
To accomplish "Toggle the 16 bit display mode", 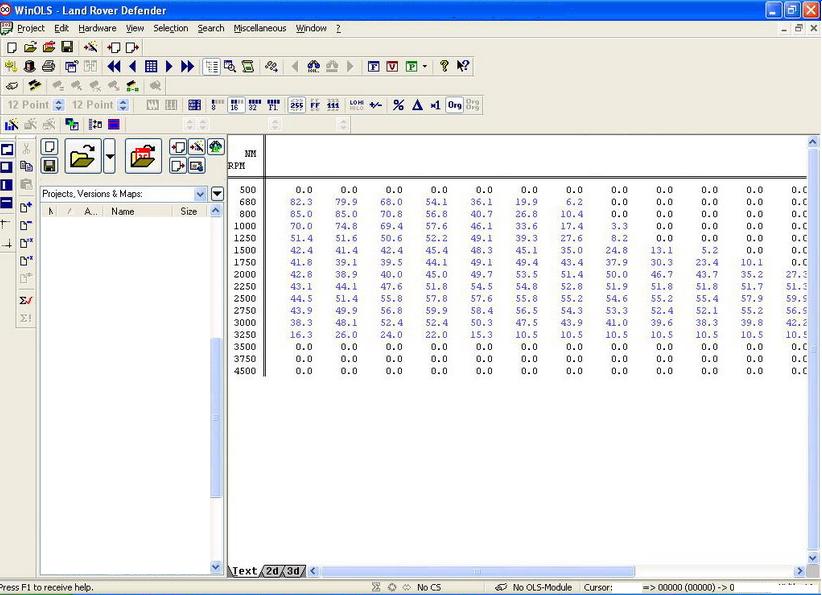I will [236, 105].
